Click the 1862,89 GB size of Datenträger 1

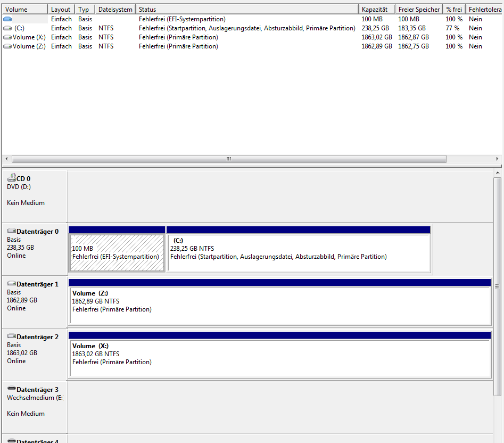[22, 300]
